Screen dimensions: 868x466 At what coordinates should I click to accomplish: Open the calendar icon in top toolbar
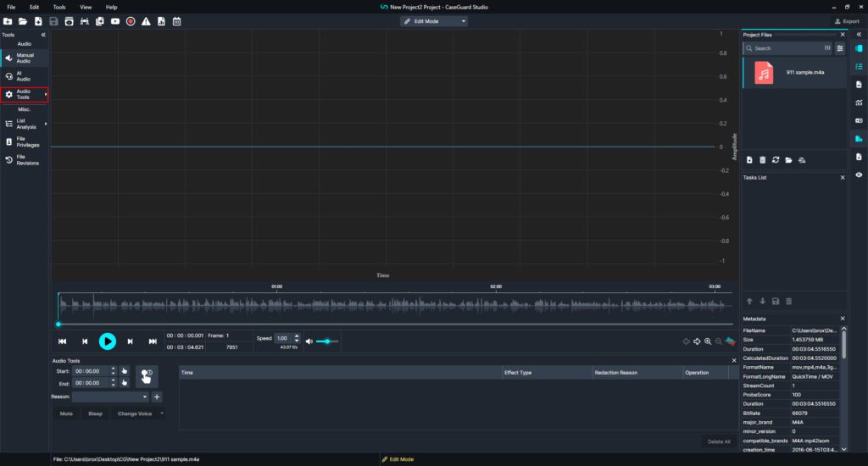(176, 21)
